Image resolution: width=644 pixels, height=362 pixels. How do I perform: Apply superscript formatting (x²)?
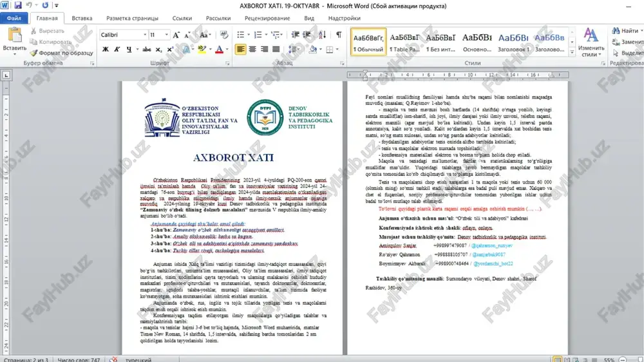pos(171,50)
